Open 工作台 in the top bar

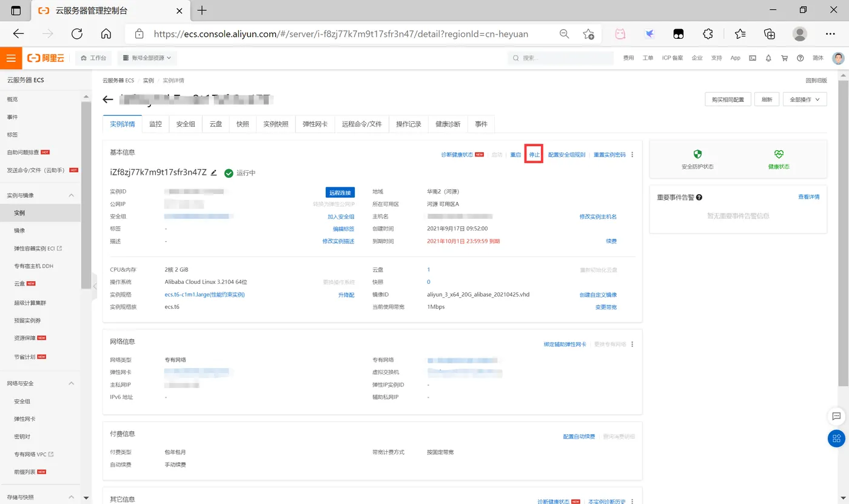point(93,58)
